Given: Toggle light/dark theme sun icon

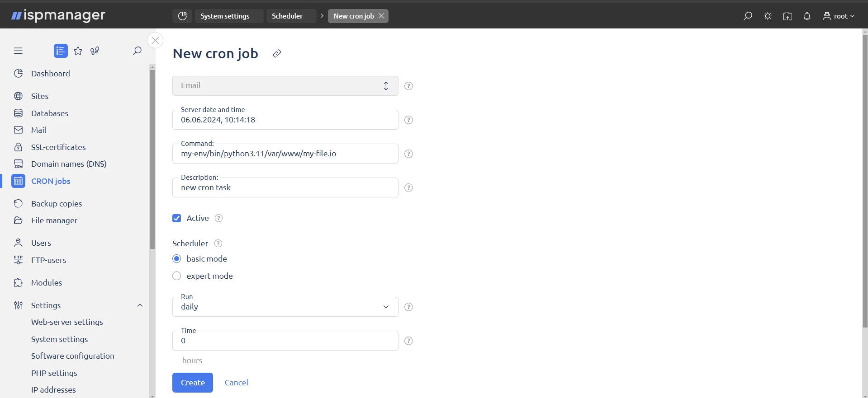Looking at the screenshot, I should [x=768, y=16].
